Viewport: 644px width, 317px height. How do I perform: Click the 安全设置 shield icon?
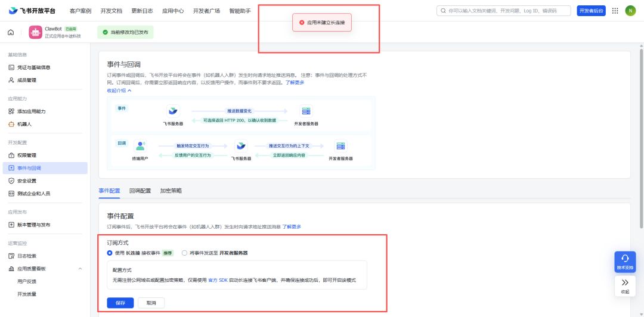click(x=11, y=181)
